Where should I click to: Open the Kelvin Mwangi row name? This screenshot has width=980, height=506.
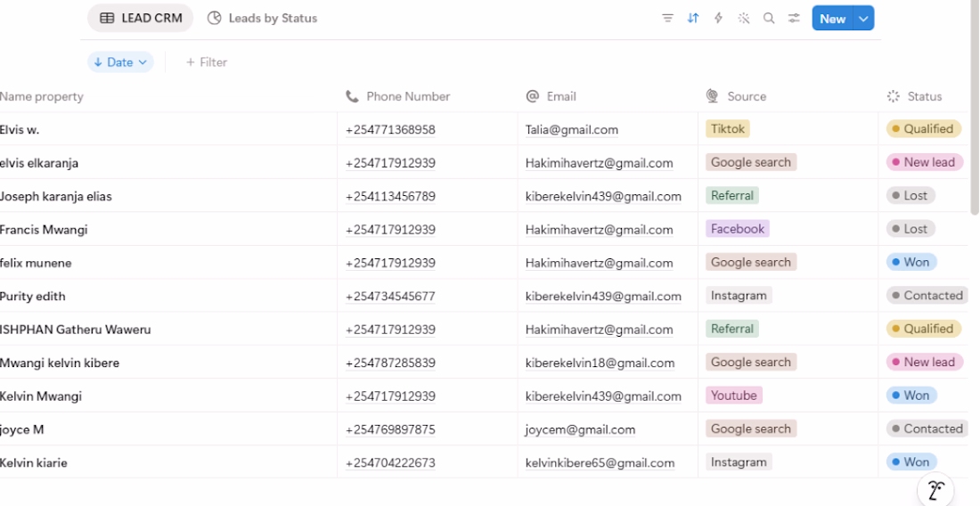(41, 396)
